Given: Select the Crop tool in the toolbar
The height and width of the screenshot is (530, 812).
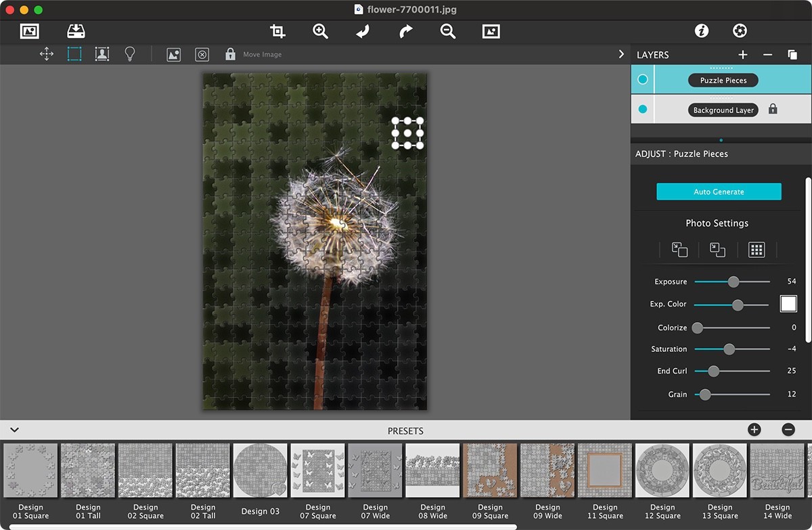Looking at the screenshot, I should point(277,31).
